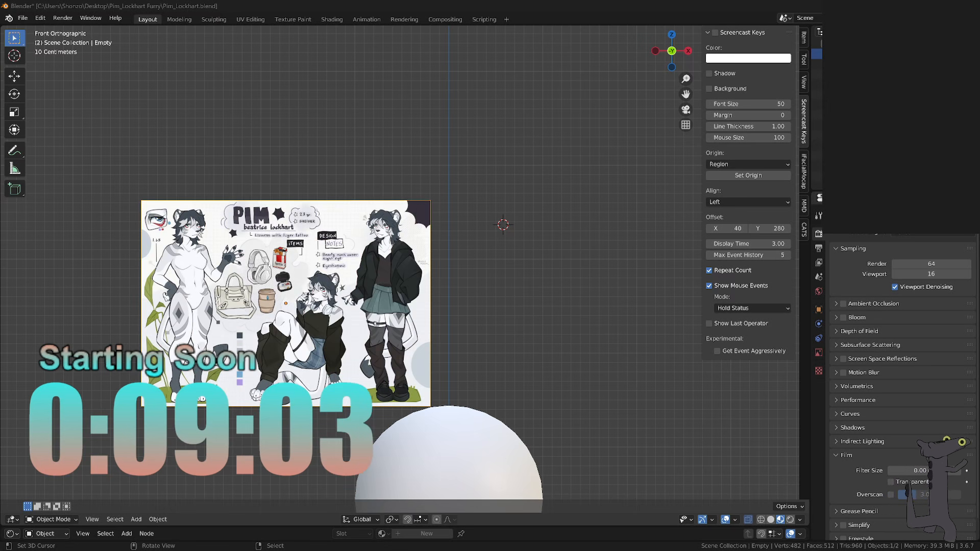Viewport: 980px width, 551px height.
Task: Enable Show Last Operator checkbox
Action: tap(709, 323)
